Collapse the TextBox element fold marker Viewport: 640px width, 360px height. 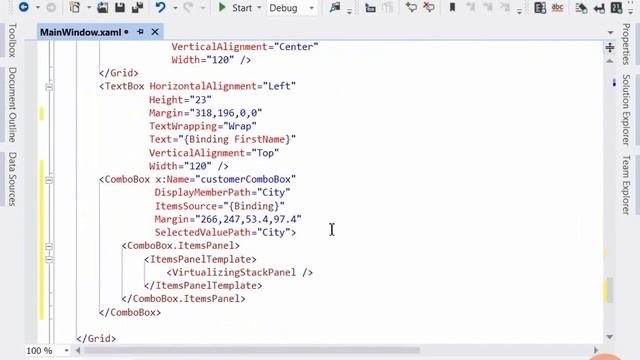tap(49, 87)
